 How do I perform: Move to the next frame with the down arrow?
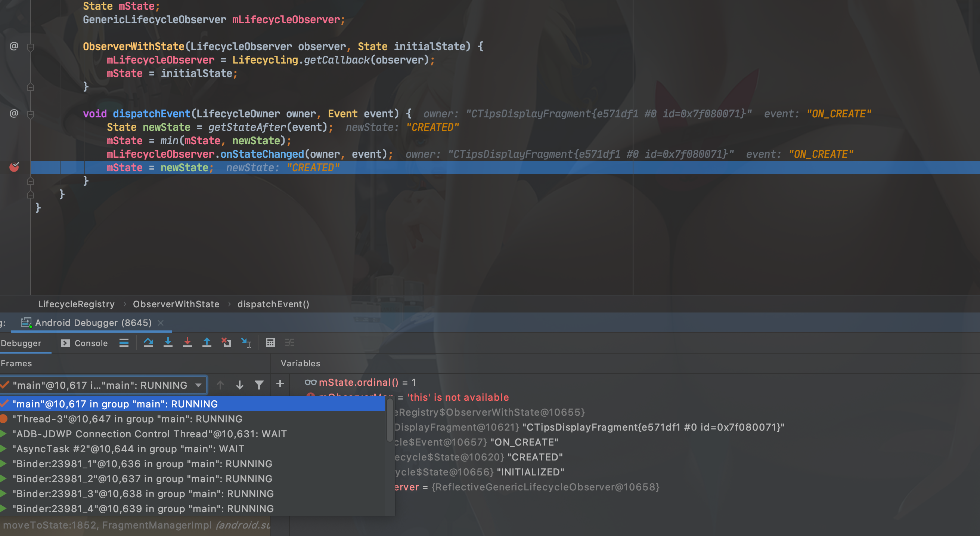240,385
